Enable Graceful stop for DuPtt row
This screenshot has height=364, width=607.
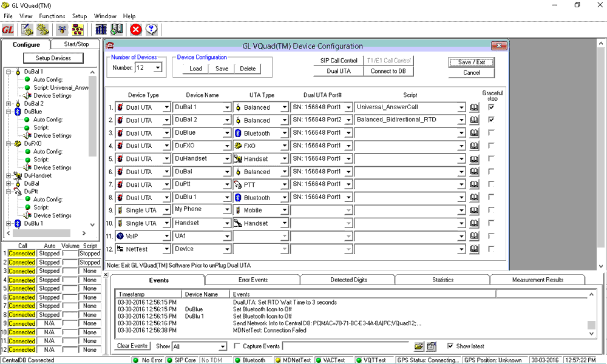click(491, 184)
